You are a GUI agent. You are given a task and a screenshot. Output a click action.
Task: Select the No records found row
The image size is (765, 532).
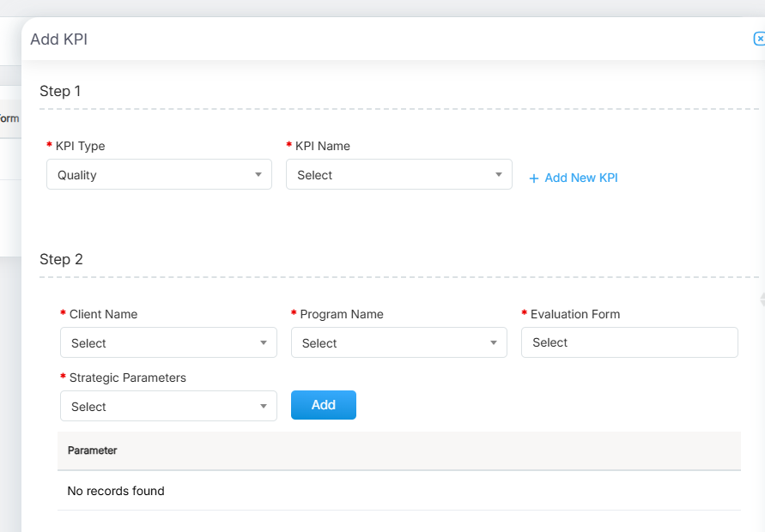pos(116,492)
